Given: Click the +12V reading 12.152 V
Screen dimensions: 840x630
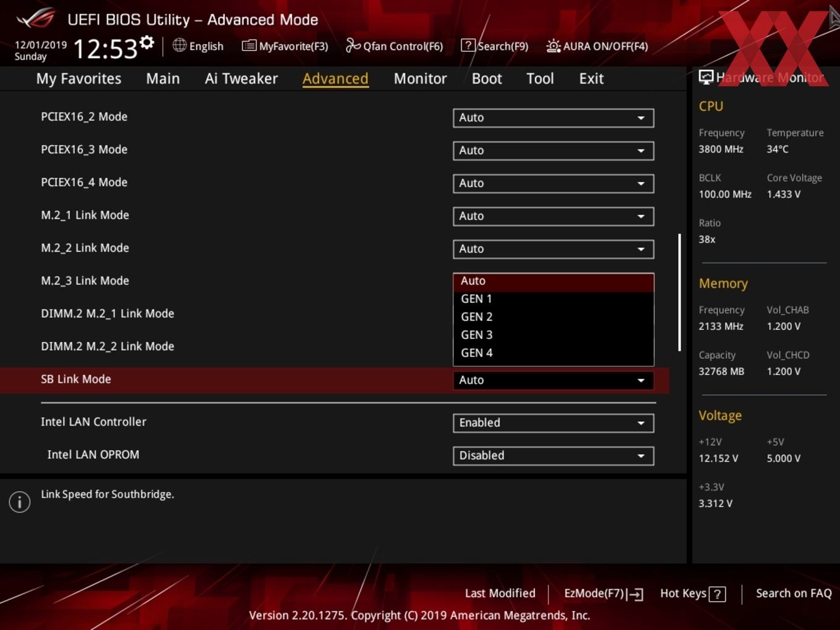Looking at the screenshot, I should 718,458.
